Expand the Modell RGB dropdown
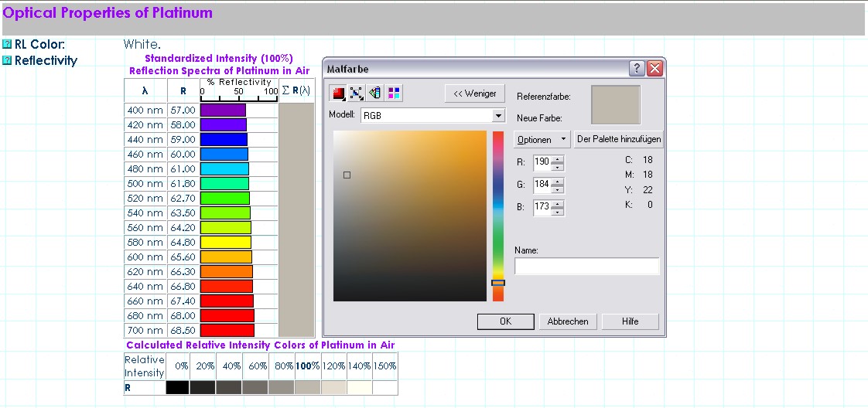Screen dimensions: 868x408 (498, 115)
